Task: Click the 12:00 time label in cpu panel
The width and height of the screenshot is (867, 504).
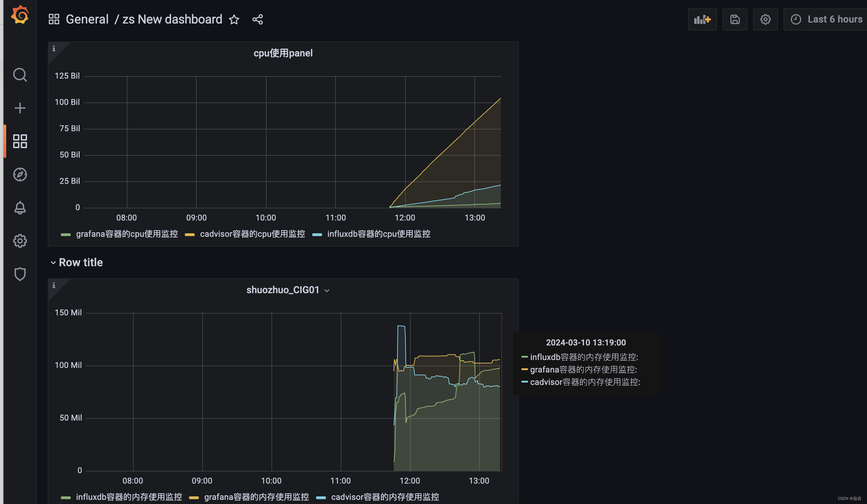Action: coord(405,218)
